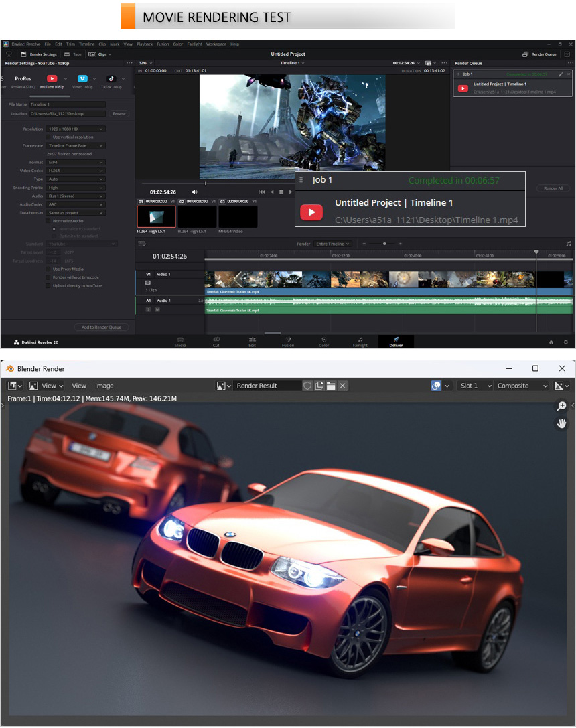Viewport: 576px width, 728px height.
Task: Enable Use vertical resolution checkbox
Action: [48, 137]
